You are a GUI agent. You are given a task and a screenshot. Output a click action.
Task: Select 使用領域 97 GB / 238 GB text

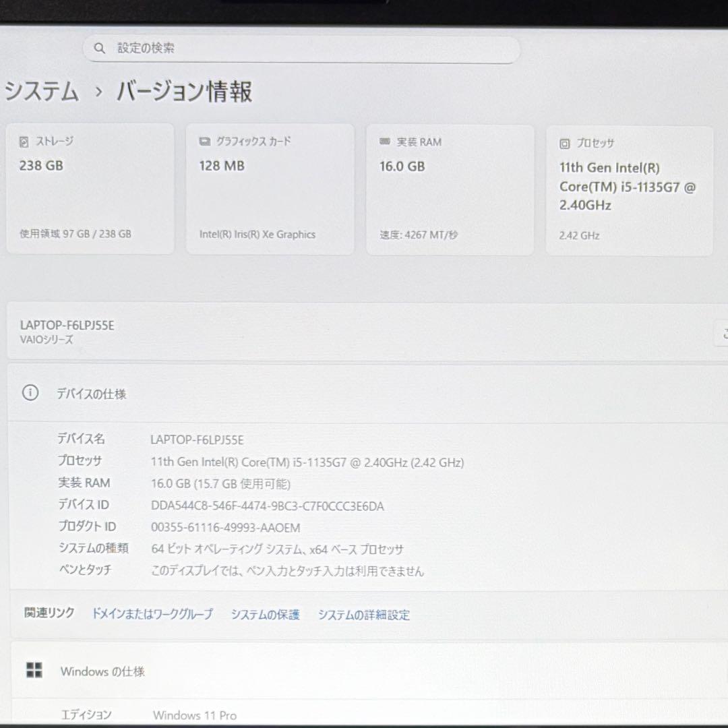pos(75,233)
